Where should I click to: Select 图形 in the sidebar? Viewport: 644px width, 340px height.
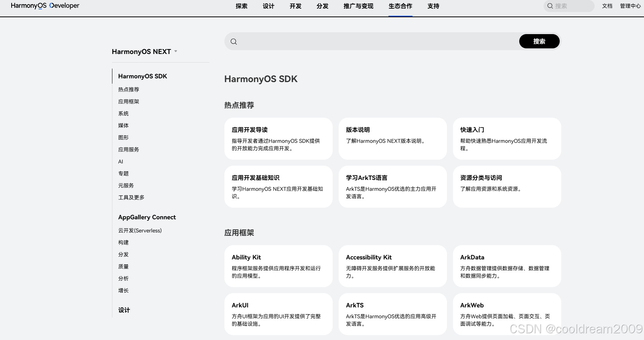123,138
